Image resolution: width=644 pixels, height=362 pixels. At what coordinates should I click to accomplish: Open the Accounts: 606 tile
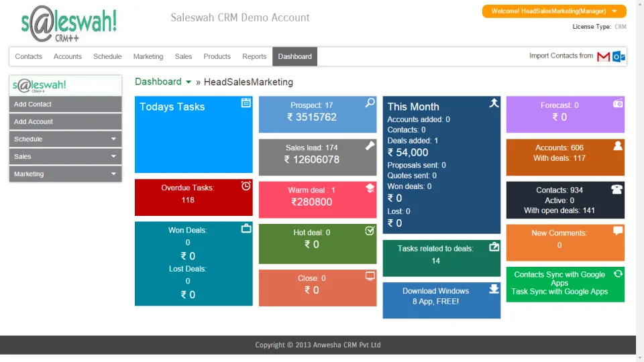click(565, 157)
